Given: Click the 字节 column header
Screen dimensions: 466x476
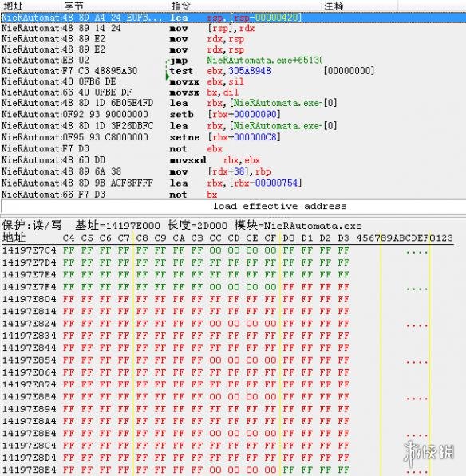Looking at the screenshot, I should [x=74, y=6].
